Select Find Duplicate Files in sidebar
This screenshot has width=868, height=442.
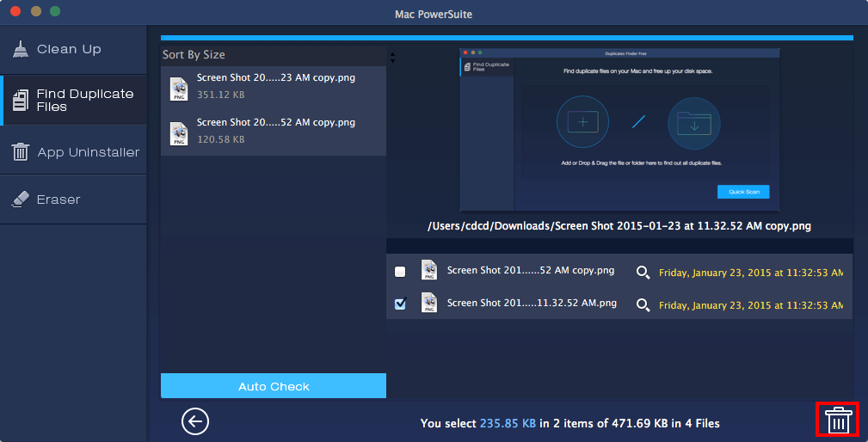pos(73,100)
